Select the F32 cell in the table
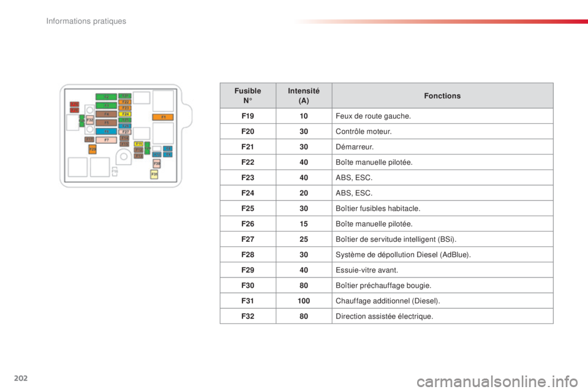This screenshot has width=588, height=392. (x=248, y=316)
